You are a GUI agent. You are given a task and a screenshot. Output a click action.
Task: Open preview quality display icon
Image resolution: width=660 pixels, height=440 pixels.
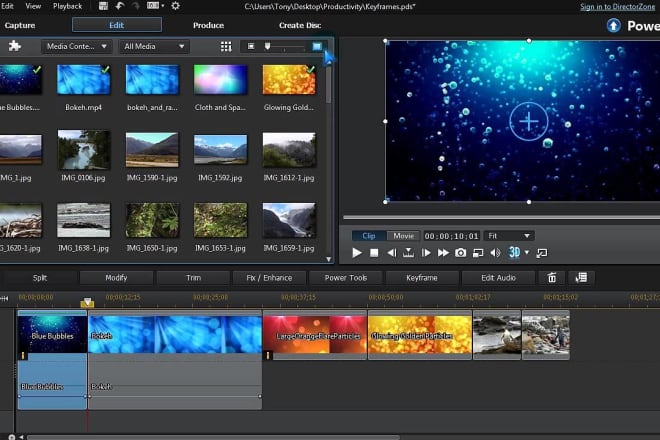point(478,253)
